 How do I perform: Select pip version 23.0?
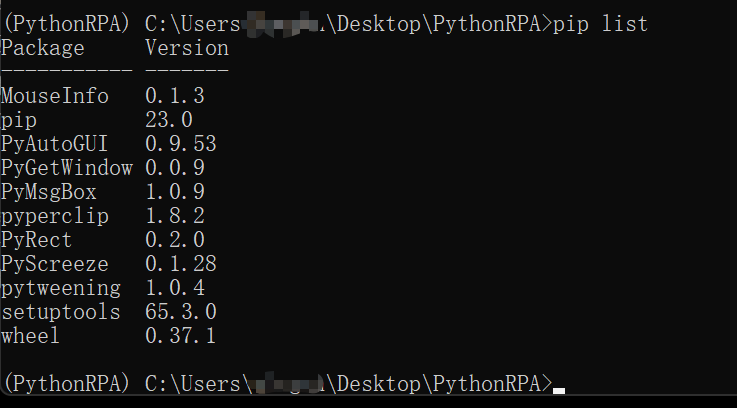[169, 120]
